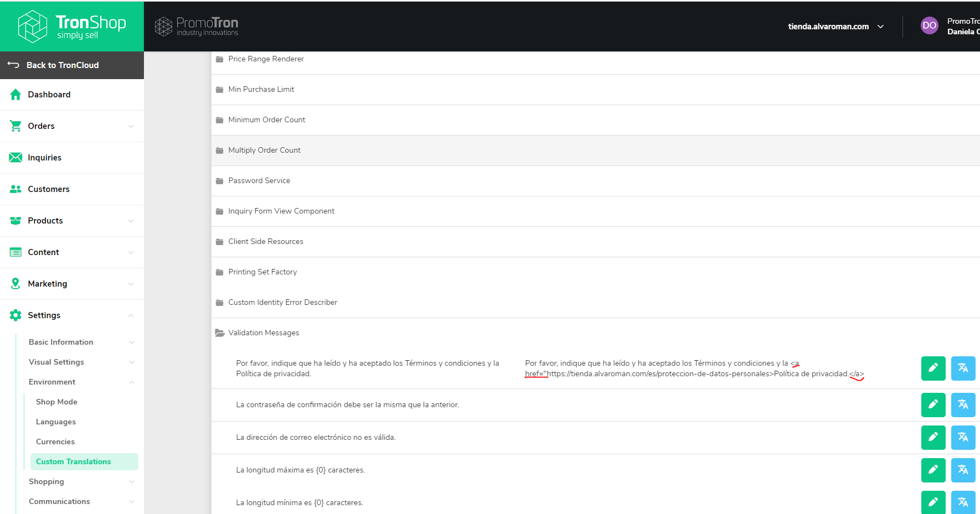Click the DO user avatar

click(929, 25)
